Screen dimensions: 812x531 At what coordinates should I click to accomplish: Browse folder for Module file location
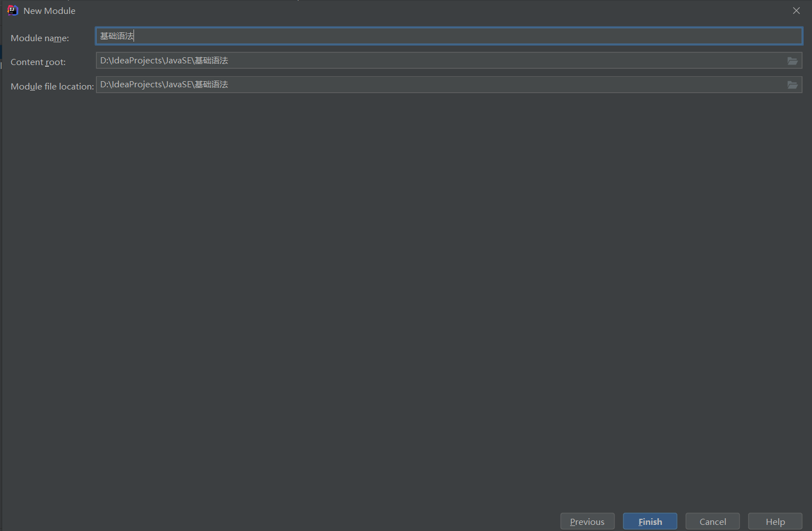[793, 85]
